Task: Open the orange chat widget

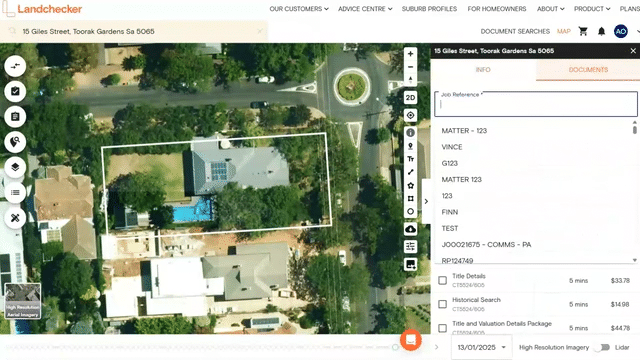Action: point(411,340)
